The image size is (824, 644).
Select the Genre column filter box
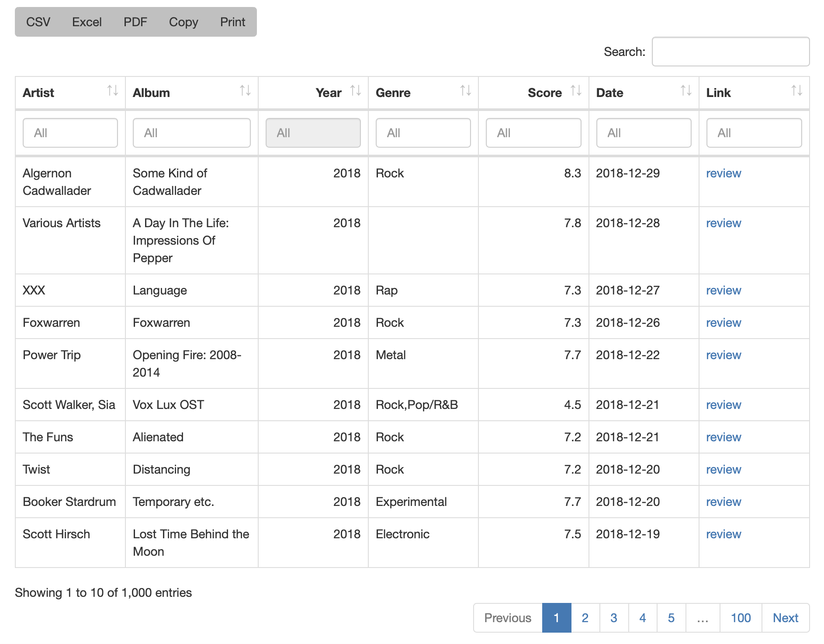423,133
